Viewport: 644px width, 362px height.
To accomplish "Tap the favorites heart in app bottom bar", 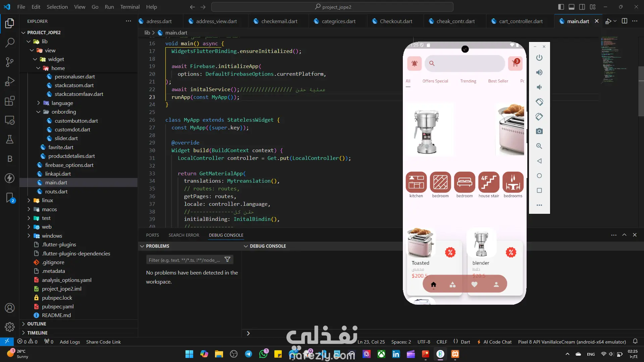I will (x=474, y=285).
